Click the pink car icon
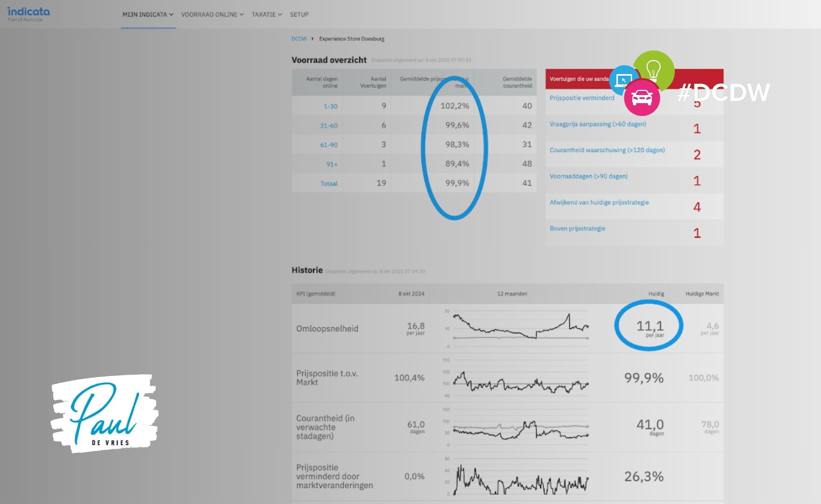This screenshot has height=504, width=821. (x=642, y=97)
